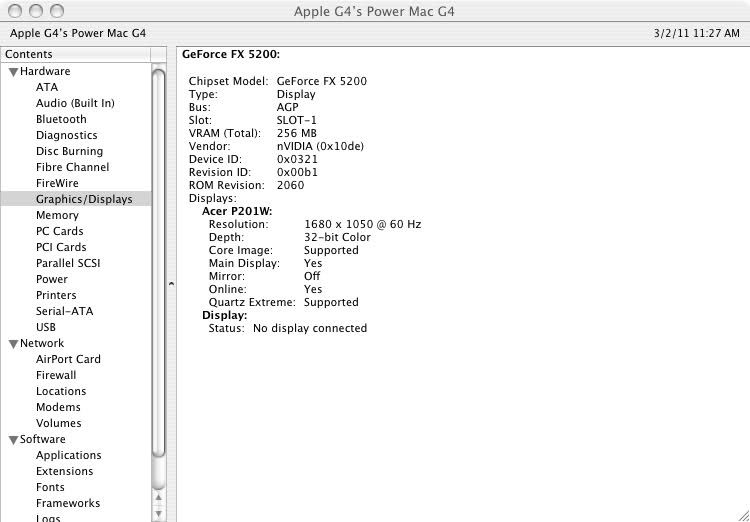
Task: Open Applications under Software
Action: [x=68, y=455]
